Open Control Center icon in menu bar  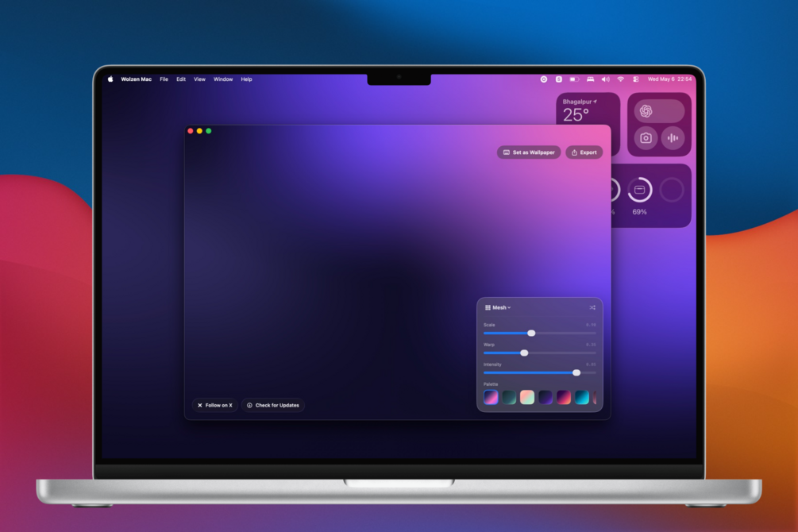(636, 79)
